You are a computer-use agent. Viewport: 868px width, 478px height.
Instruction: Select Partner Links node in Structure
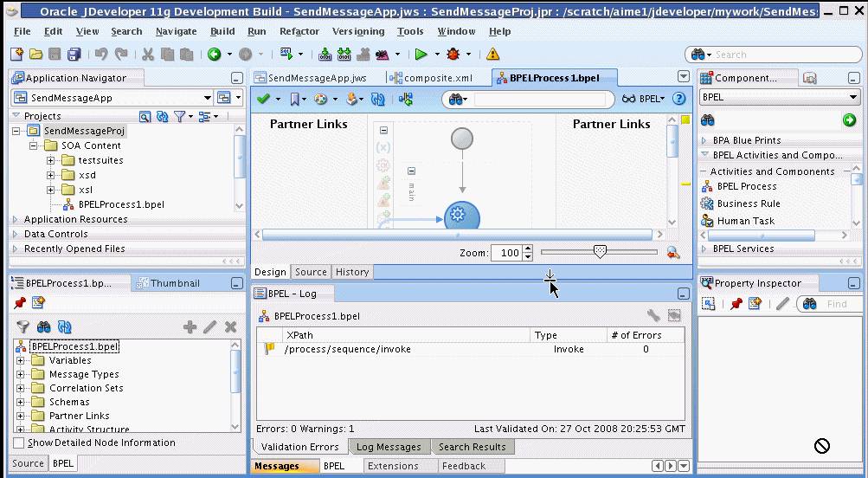(79, 416)
